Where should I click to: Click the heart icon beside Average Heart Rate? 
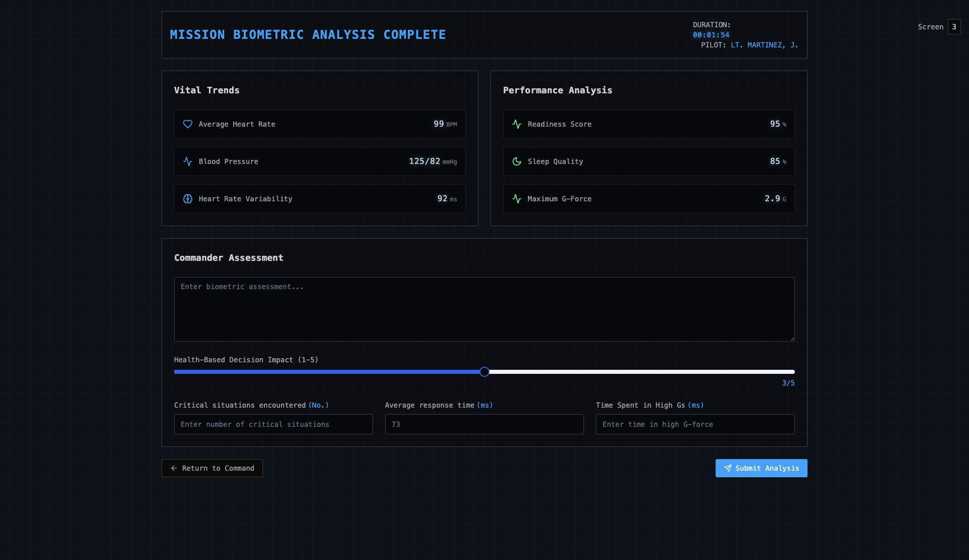click(188, 124)
